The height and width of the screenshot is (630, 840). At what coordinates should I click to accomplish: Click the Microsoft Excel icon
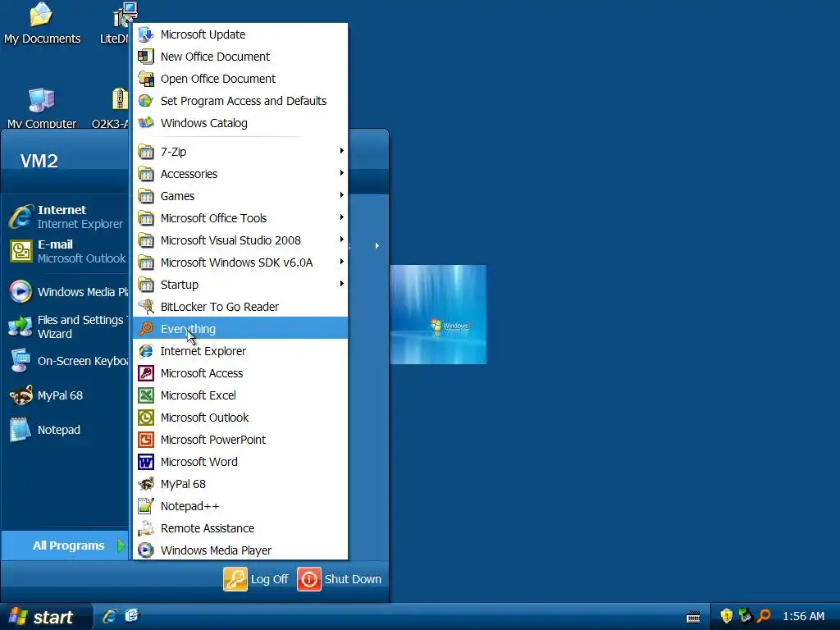(x=146, y=395)
